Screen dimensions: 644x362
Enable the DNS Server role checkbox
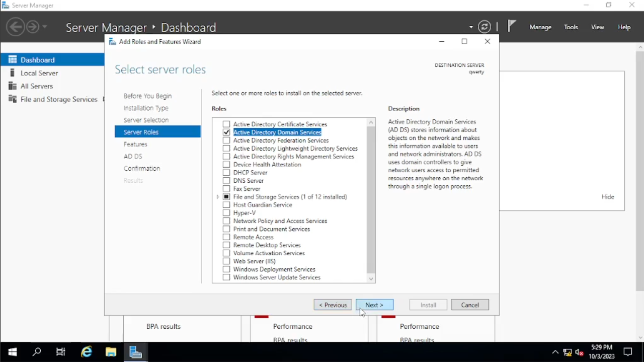click(x=226, y=181)
